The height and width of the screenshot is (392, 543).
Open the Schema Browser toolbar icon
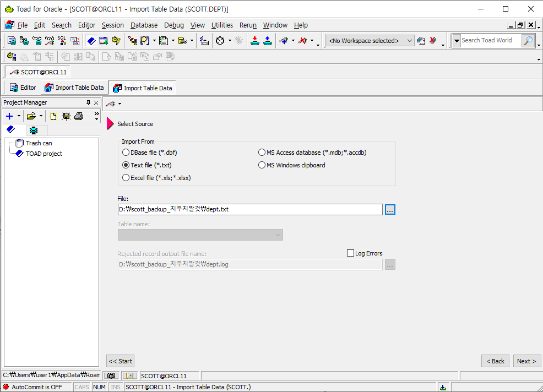(24, 41)
